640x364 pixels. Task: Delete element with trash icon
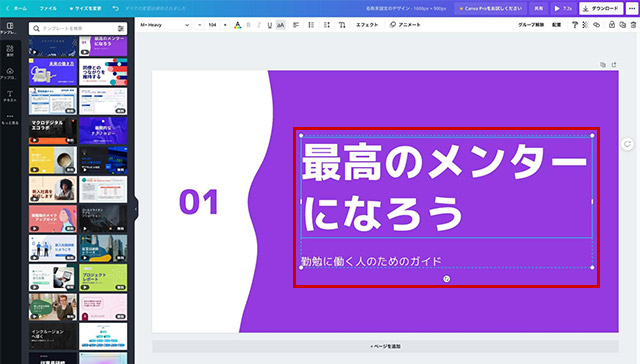[633, 25]
